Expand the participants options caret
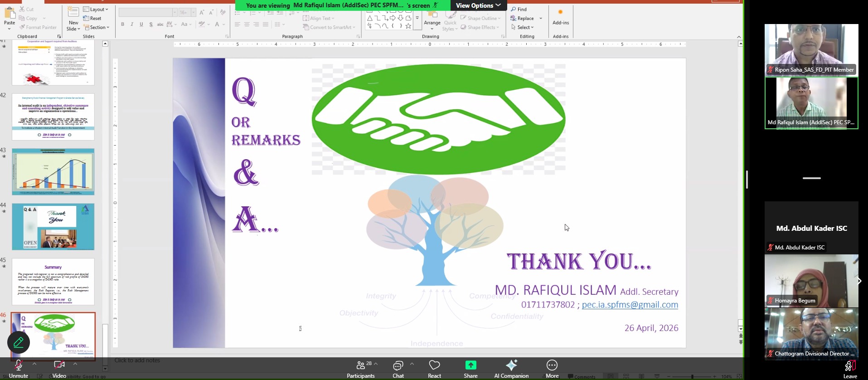Image resolution: width=868 pixels, height=380 pixels. [376, 364]
